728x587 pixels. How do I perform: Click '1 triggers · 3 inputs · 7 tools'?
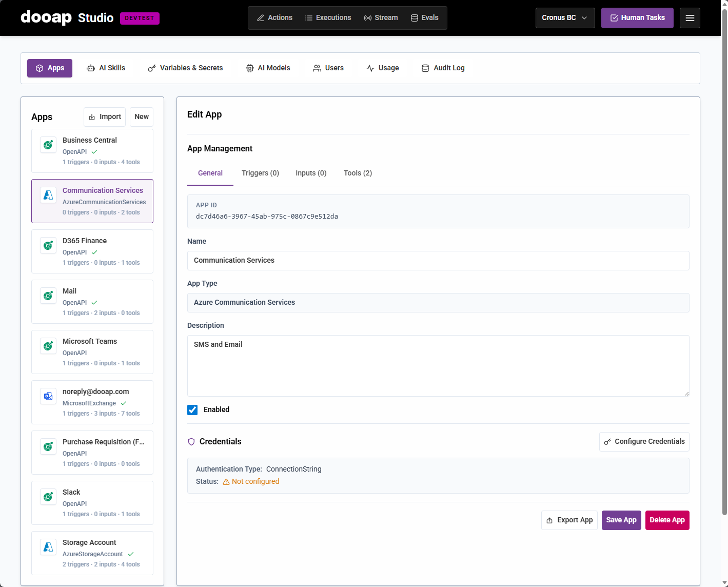pyautogui.click(x=101, y=414)
